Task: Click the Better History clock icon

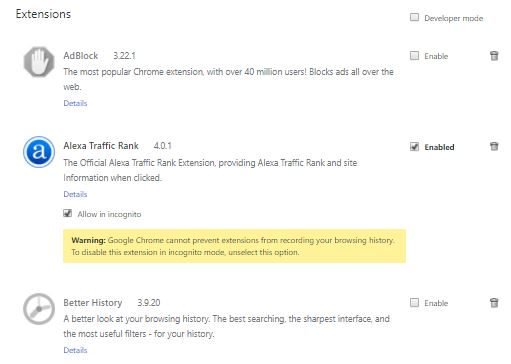Action: (39, 309)
